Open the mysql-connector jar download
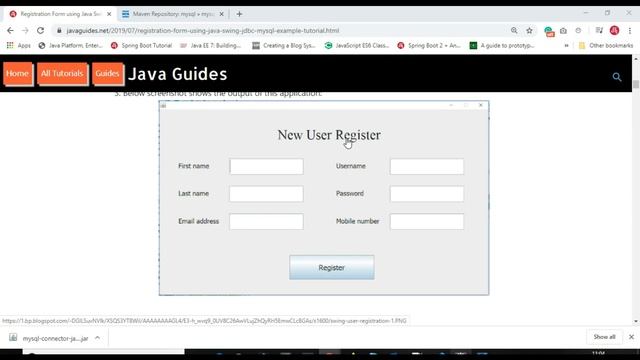 point(49,338)
